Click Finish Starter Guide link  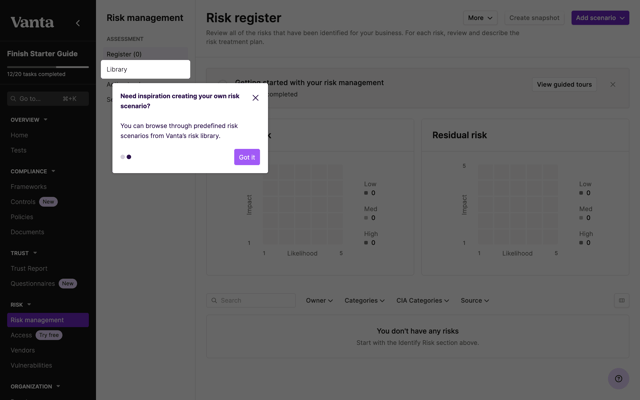pyautogui.click(x=42, y=53)
